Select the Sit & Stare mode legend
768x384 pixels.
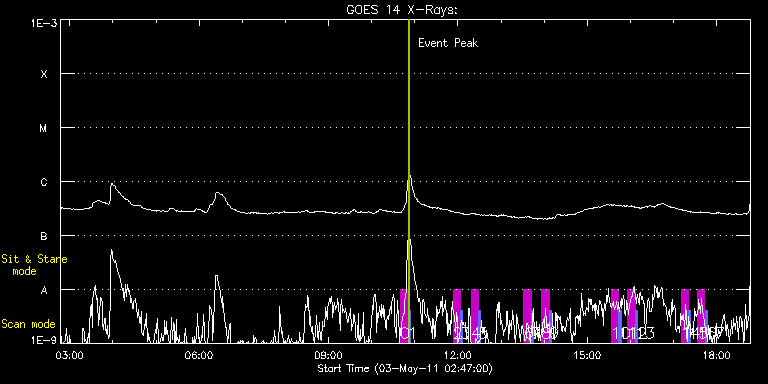point(34,265)
